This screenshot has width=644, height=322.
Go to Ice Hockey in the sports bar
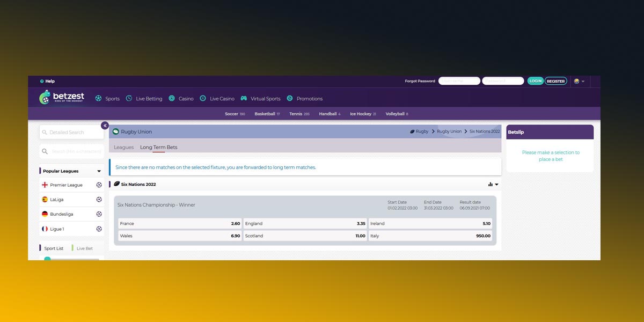pos(363,114)
